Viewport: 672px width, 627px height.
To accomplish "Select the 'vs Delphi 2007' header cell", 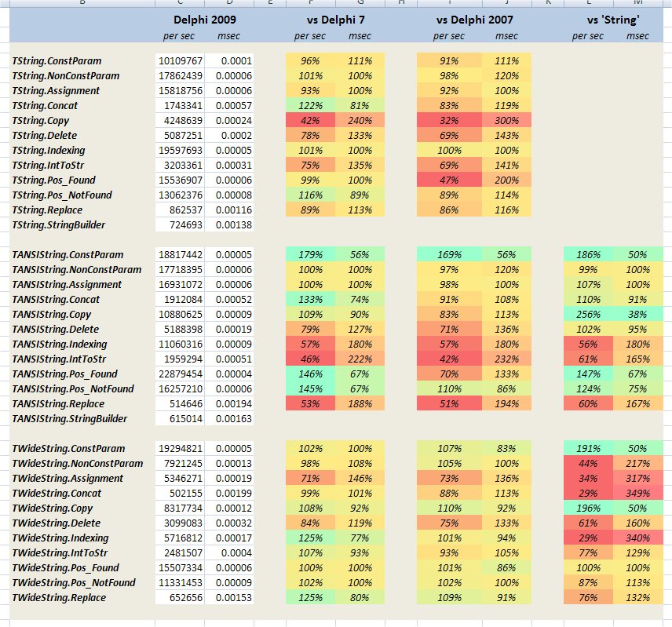I will (x=474, y=20).
